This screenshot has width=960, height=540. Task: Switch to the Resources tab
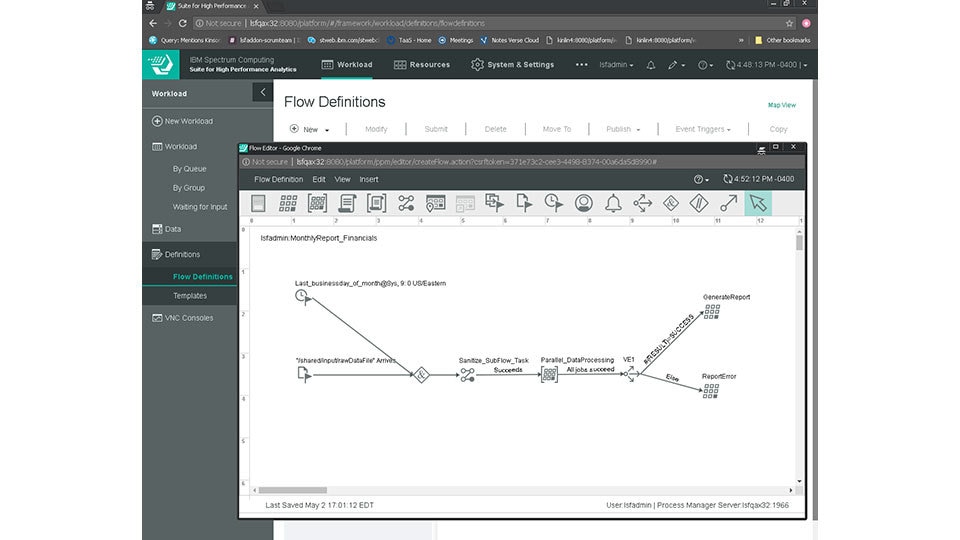(422, 64)
